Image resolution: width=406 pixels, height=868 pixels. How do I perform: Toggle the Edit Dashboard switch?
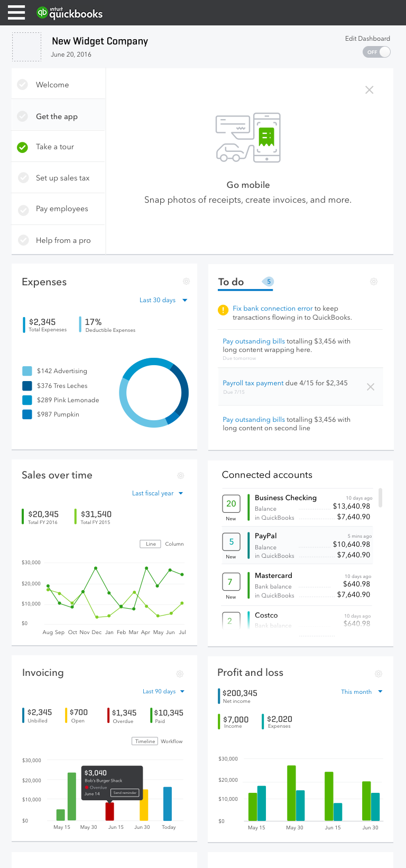click(376, 52)
